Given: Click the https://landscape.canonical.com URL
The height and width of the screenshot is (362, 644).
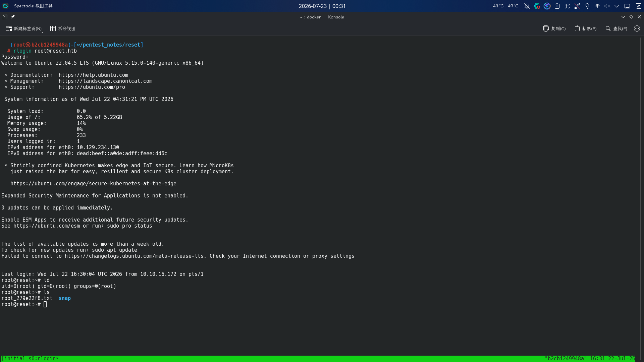Looking at the screenshot, I should 105,81.
